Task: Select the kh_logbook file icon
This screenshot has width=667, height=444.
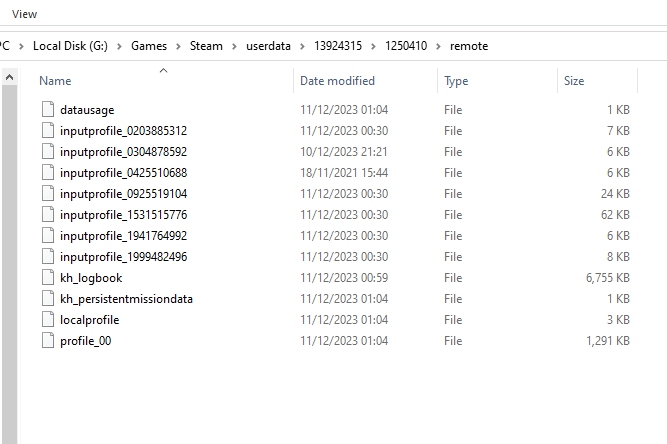Action: coord(48,277)
